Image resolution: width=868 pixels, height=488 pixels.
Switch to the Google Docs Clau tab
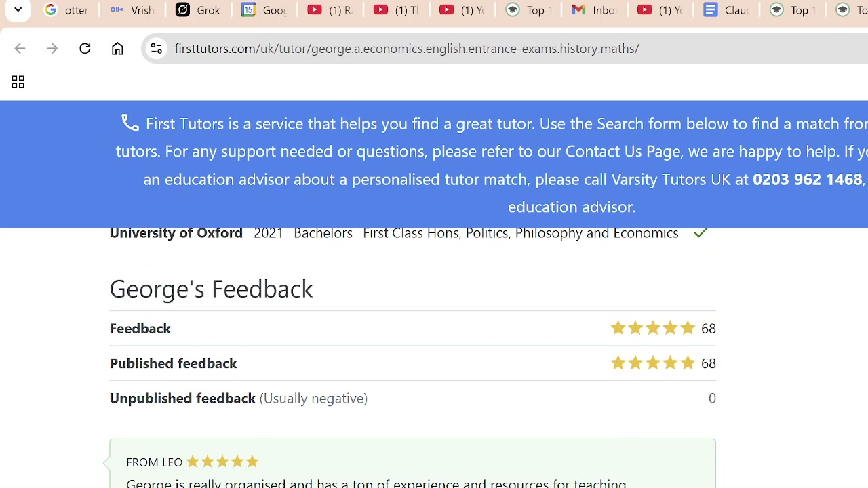point(726,10)
